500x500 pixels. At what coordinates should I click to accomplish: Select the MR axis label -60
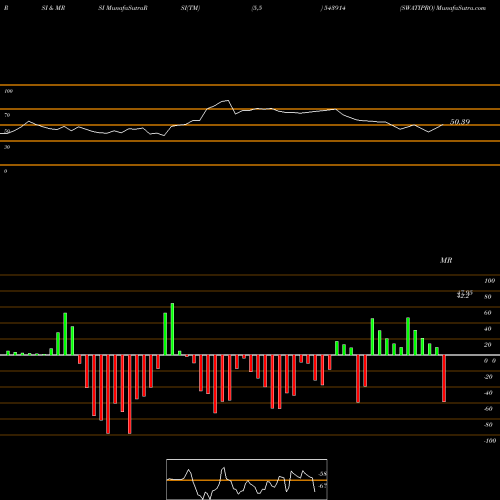point(488,409)
